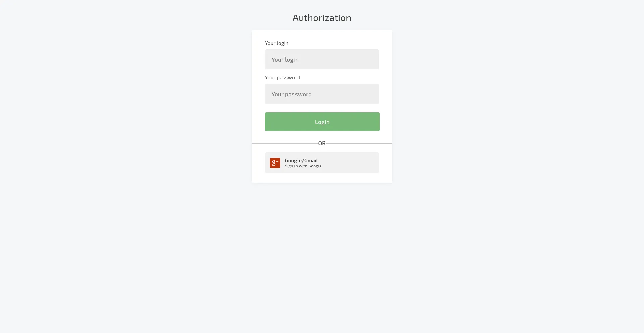
Task: Click the "Your login" placeholder text
Action: pos(285,60)
